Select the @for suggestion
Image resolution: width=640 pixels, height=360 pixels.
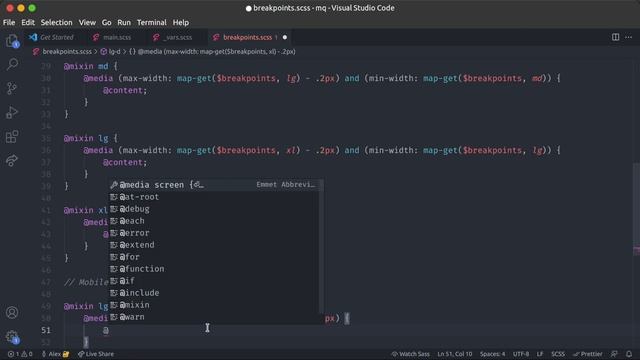point(215,257)
